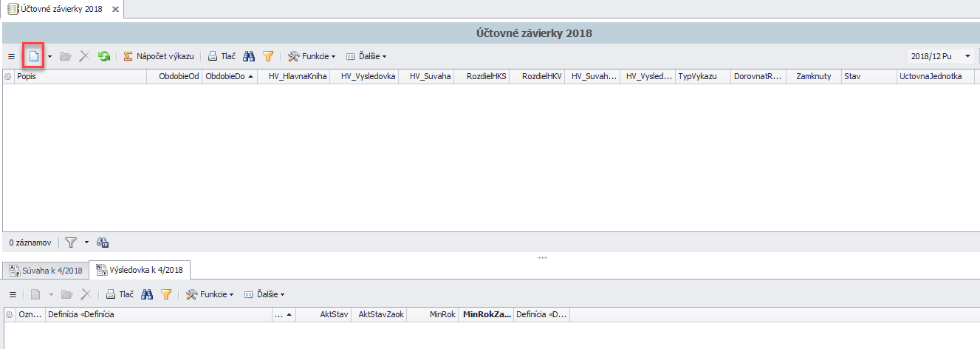The height and width of the screenshot is (349, 980).
Task: Open the Ďalšie dropdown in lower toolbar
Action: [264, 294]
